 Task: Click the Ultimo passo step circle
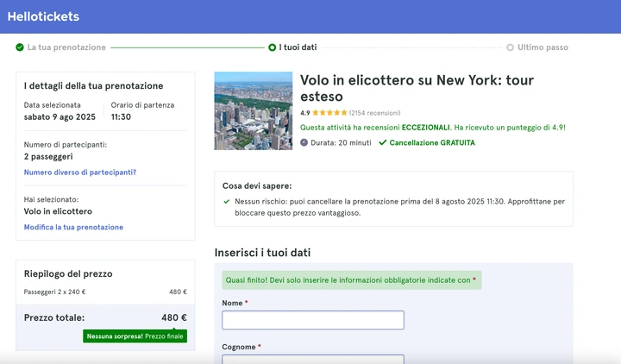click(511, 47)
